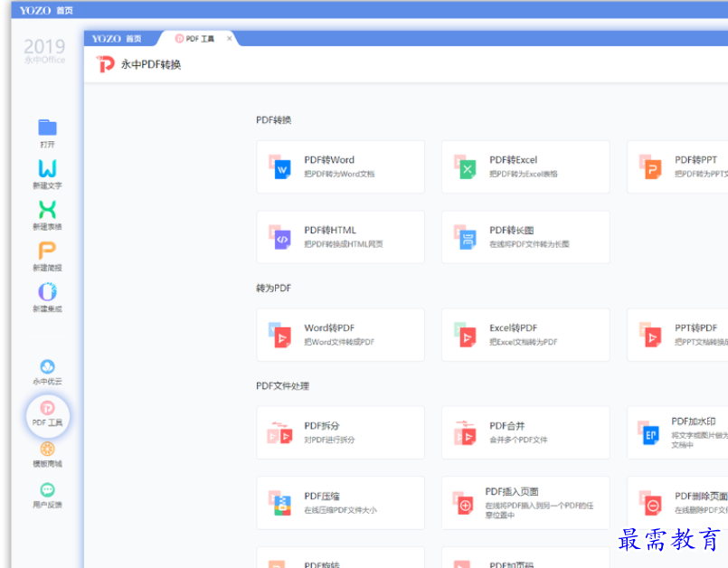This screenshot has height=568, width=728.
Task: Open the folder icon labeled 打开
Action: click(47, 128)
